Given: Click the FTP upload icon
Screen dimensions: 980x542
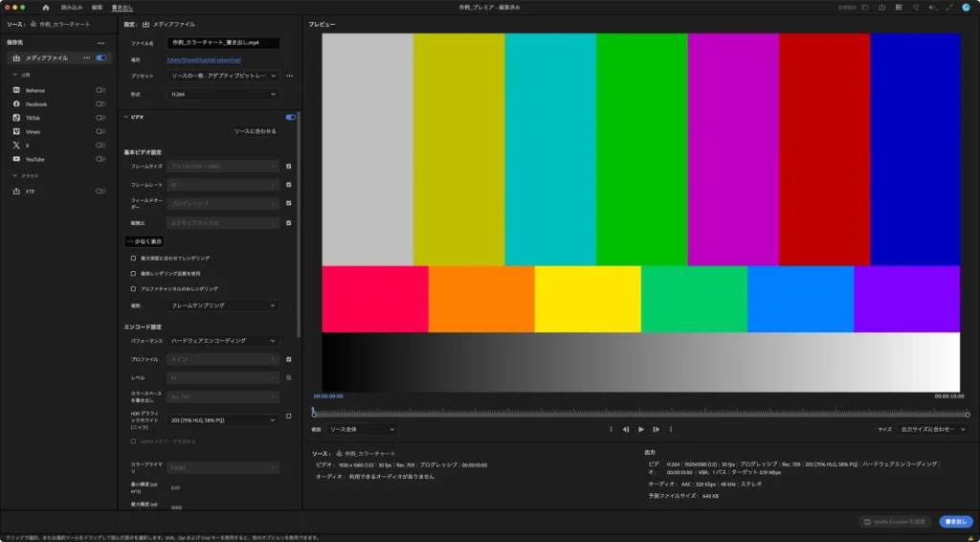Looking at the screenshot, I should (16, 192).
